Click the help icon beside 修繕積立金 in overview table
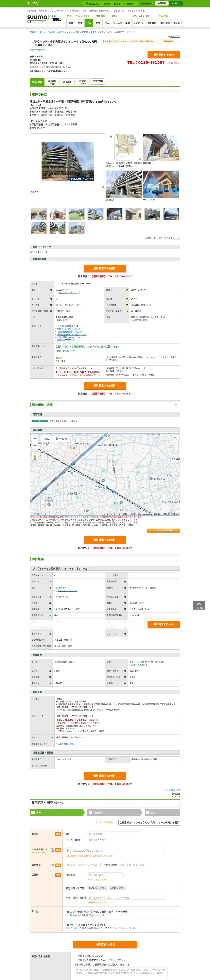This screenshot has height=980, width=210. pyautogui.click(x=50, y=597)
